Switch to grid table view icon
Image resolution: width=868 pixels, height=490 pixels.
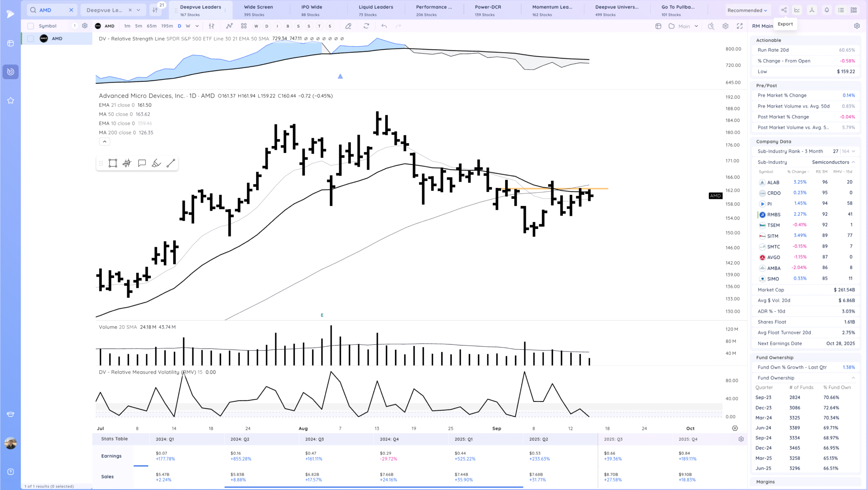click(x=854, y=10)
